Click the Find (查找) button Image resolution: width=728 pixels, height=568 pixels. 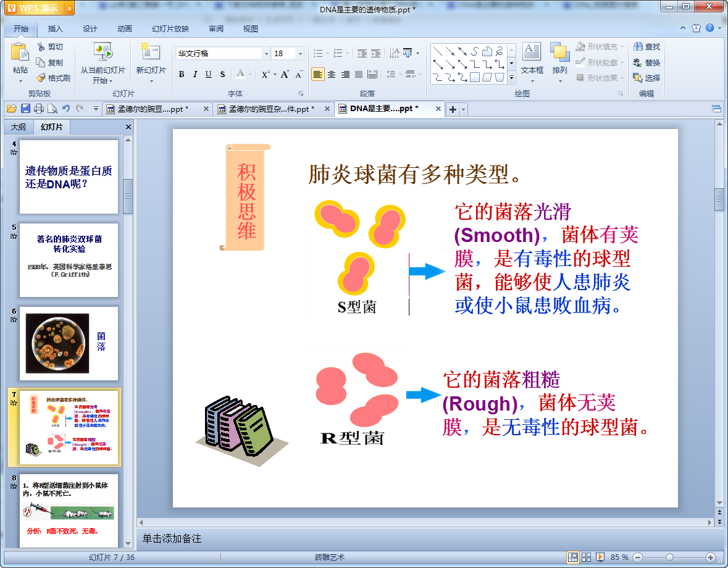[x=646, y=47]
